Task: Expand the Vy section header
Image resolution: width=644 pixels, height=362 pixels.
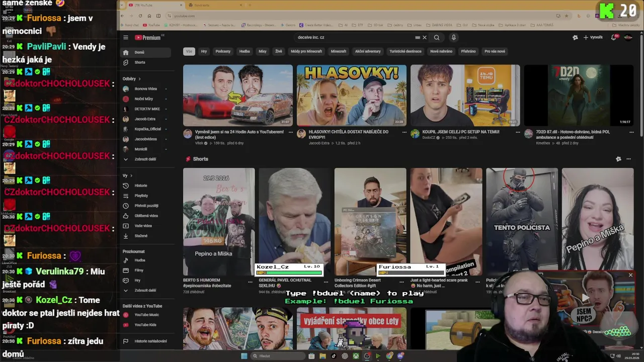Action: tap(128, 175)
